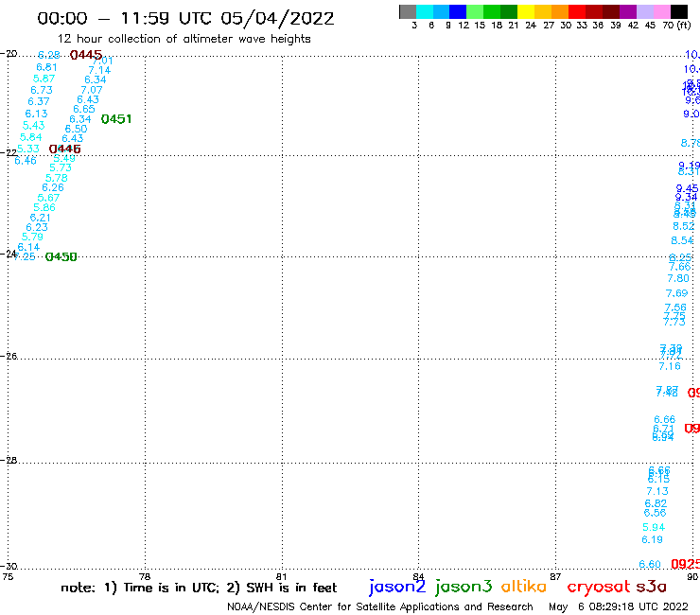Screen dimensions: 700x615
Task: Click the 5.67 wave height value
Action: [48, 198]
